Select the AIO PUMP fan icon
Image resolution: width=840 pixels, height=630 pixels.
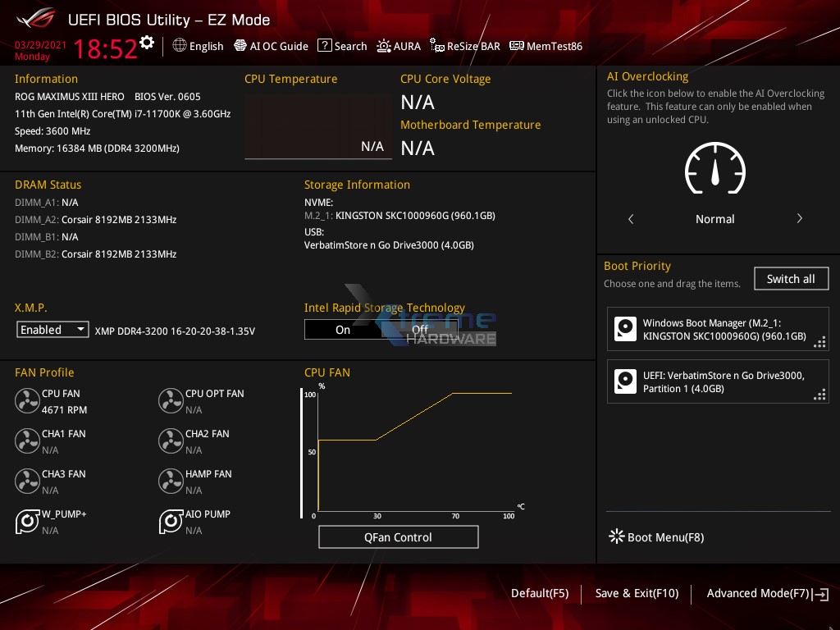click(171, 521)
